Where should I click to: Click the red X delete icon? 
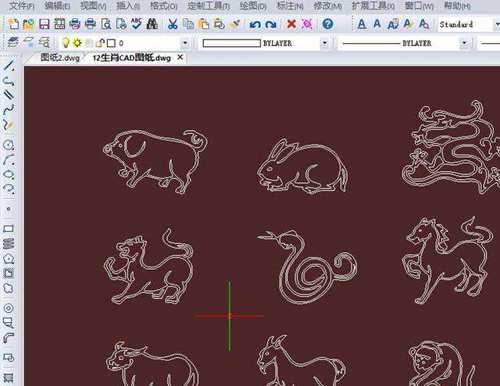292,24
